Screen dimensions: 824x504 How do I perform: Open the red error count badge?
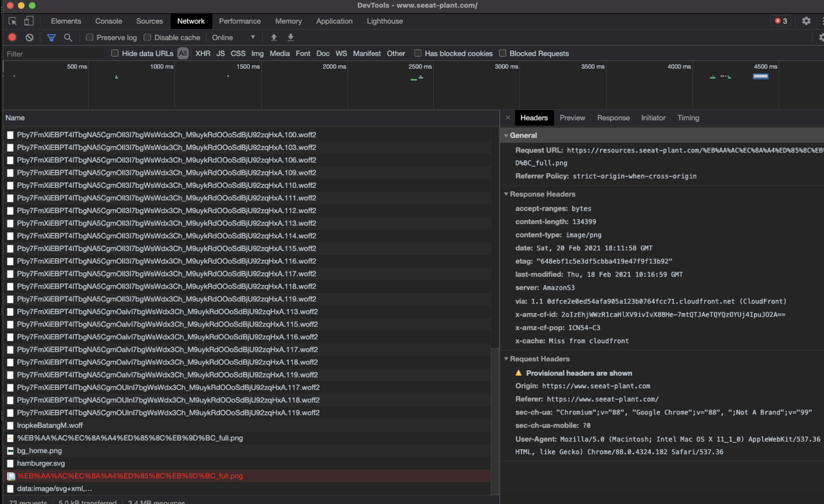(781, 21)
